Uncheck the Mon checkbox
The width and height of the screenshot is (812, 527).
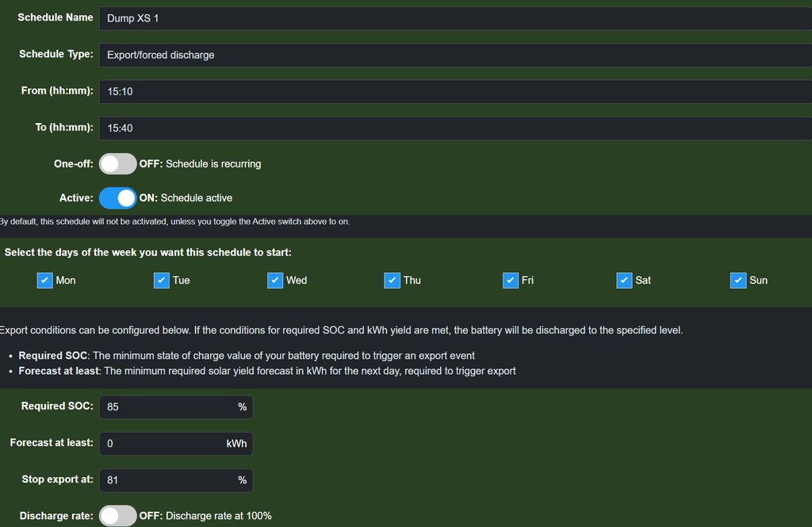[x=45, y=280]
